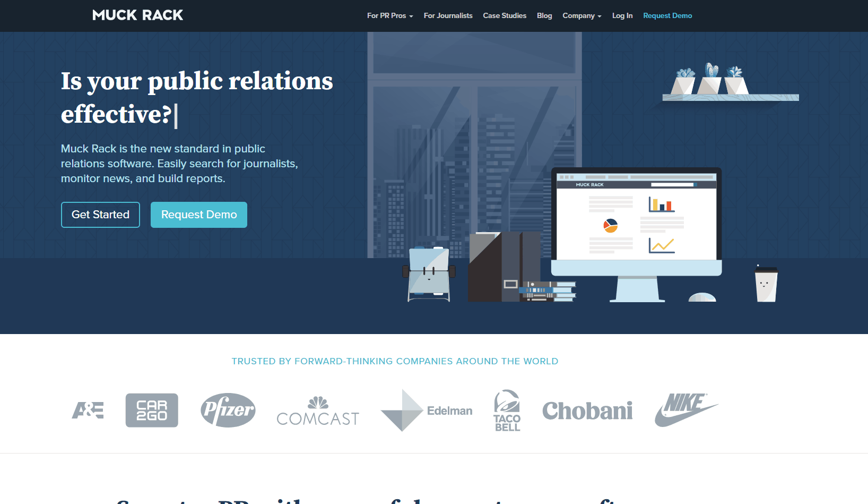Image resolution: width=868 pixels, height=504 pixels.
Task: Go to the For Journalists page
Action: click(448, 16)
